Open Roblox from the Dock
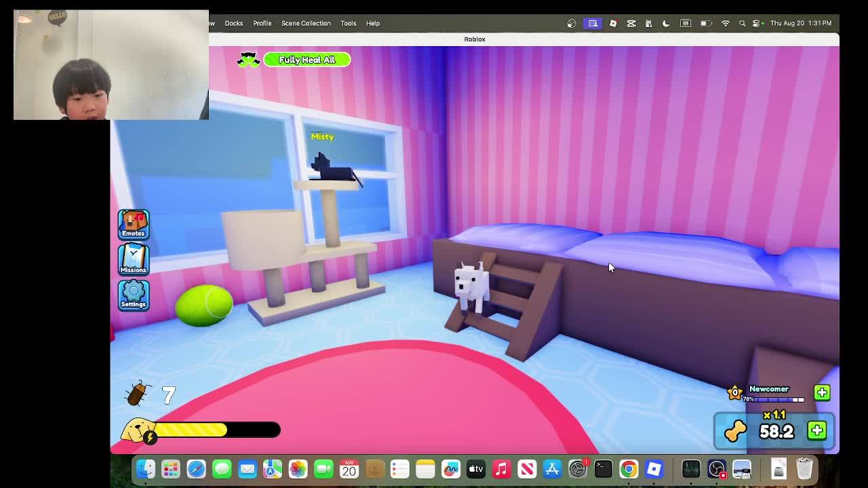868x488 pixels. pyautogui.click(x=654, y=469)
